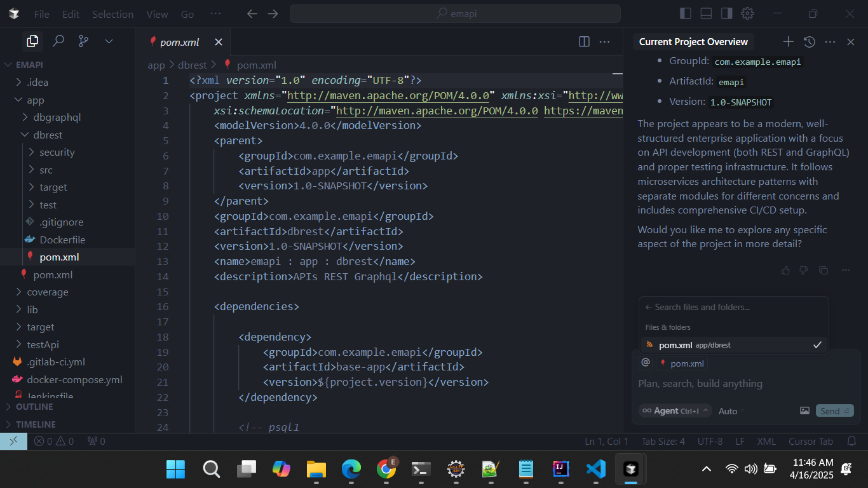The image size is (868, 488).
Task: Give thumbs up to the response
Action: 786,270
